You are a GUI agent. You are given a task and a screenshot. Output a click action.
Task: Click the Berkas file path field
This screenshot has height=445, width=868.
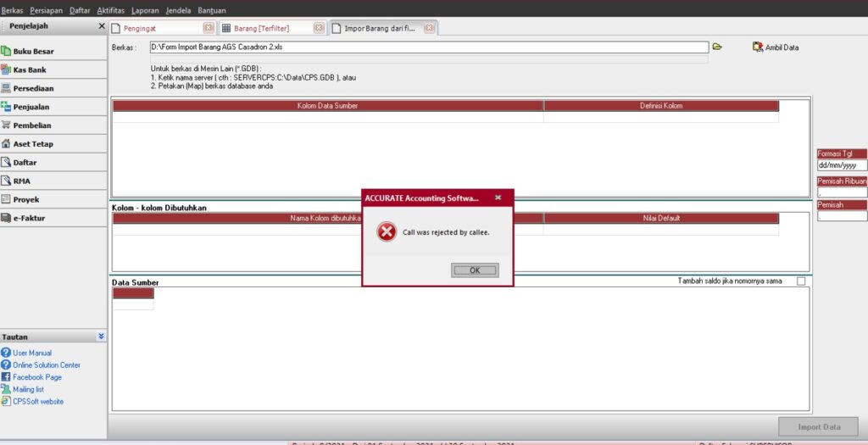(x=429, y=47)
